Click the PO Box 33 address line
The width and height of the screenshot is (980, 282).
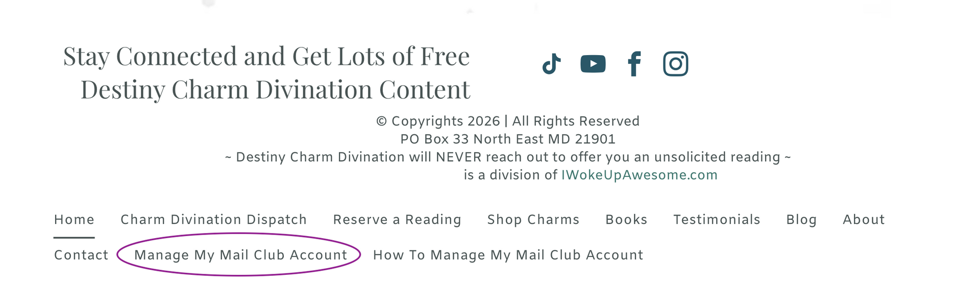click(508, 139)
